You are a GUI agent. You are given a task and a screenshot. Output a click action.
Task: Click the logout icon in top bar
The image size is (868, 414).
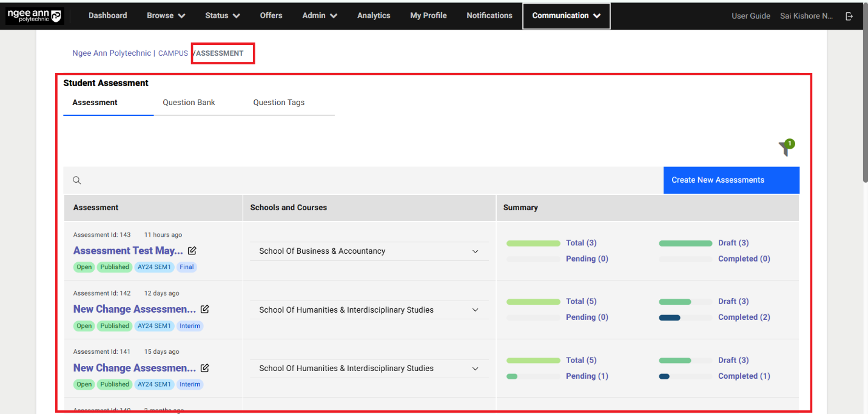[849, 16]
